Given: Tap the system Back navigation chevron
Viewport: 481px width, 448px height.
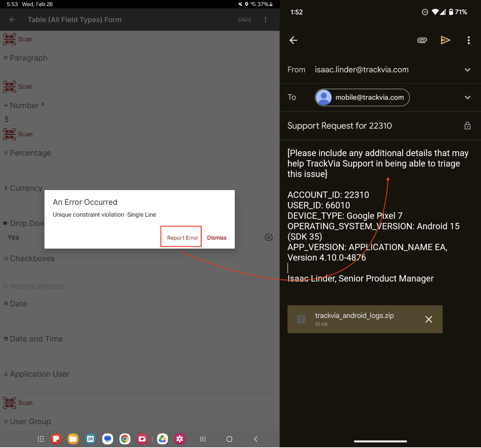Looking at the screenshot, I should pos(256,439).
